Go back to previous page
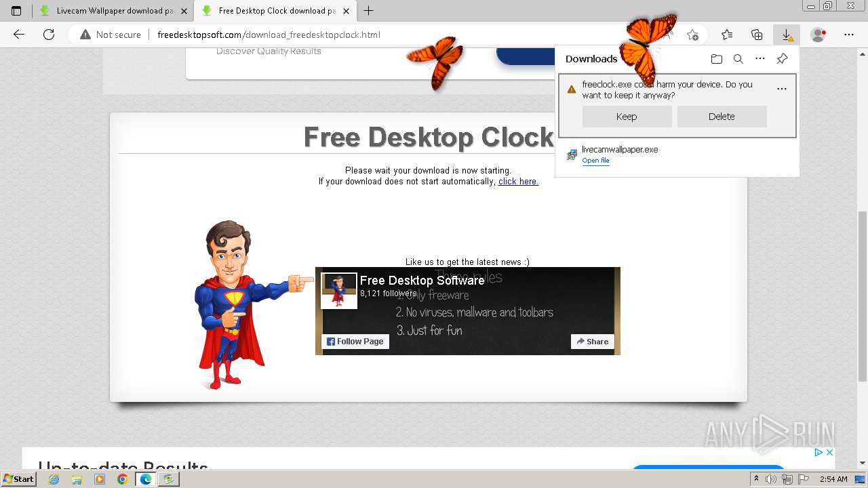868x488 pixels. tap(19, 35)
